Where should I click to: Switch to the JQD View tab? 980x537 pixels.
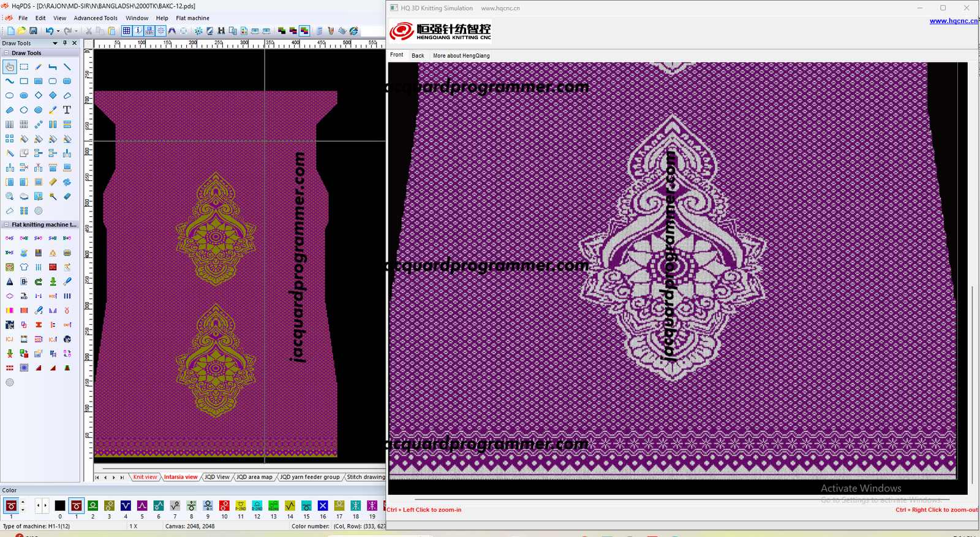click(217, 477)
